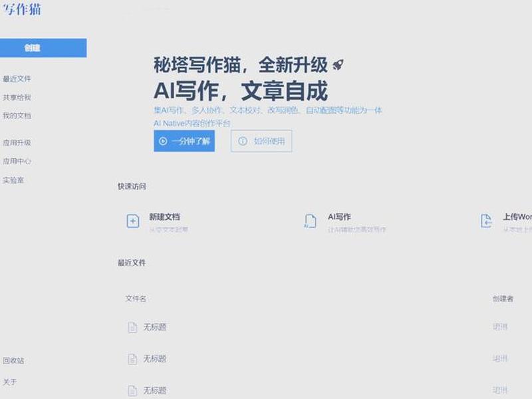Click the 快速访问 section heading
The image size is (532, 399).
(x=132, y=186)
